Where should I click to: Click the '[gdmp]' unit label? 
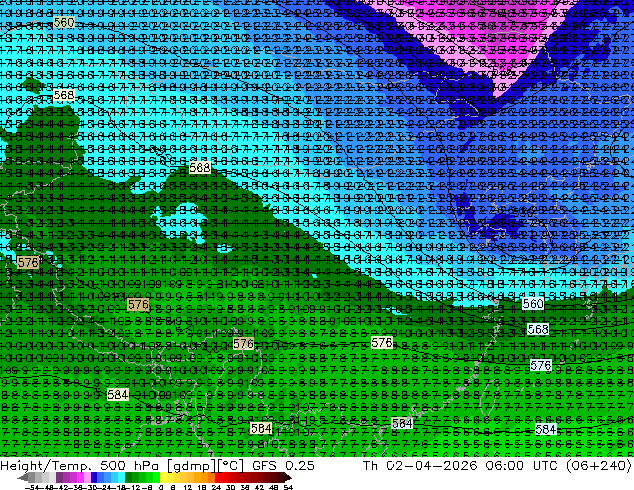pos(191,466)
